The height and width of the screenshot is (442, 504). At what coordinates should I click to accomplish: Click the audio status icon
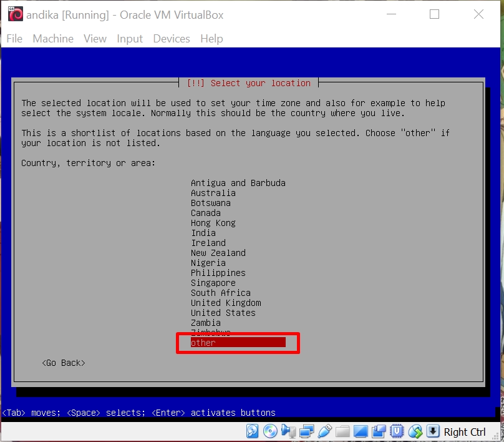pyautogui.click(x=288, y=431)
